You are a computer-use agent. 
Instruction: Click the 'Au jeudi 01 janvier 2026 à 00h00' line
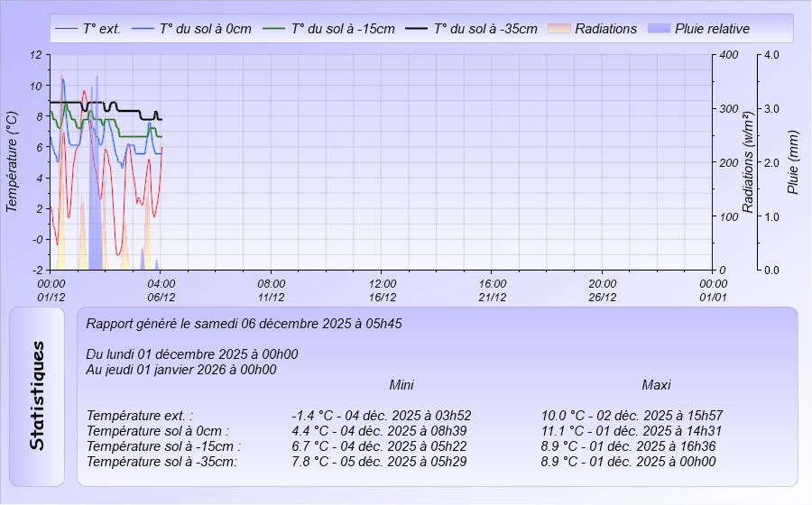(x=181, y=370)
